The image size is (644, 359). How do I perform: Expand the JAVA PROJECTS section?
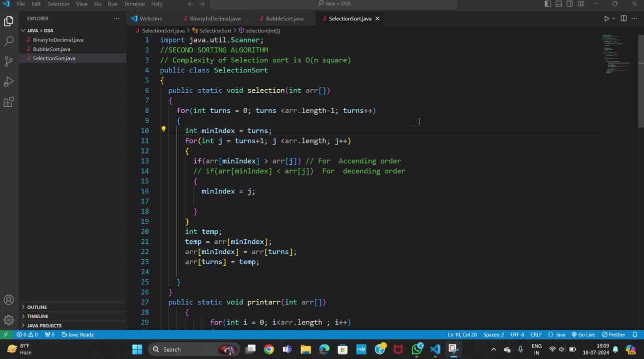(72, 326)
